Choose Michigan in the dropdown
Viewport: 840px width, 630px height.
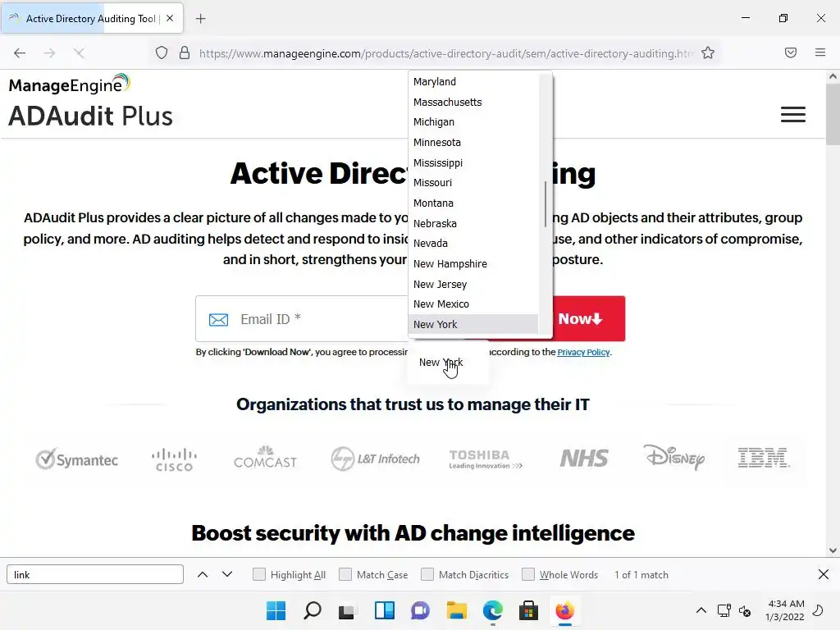click(473, 122)
